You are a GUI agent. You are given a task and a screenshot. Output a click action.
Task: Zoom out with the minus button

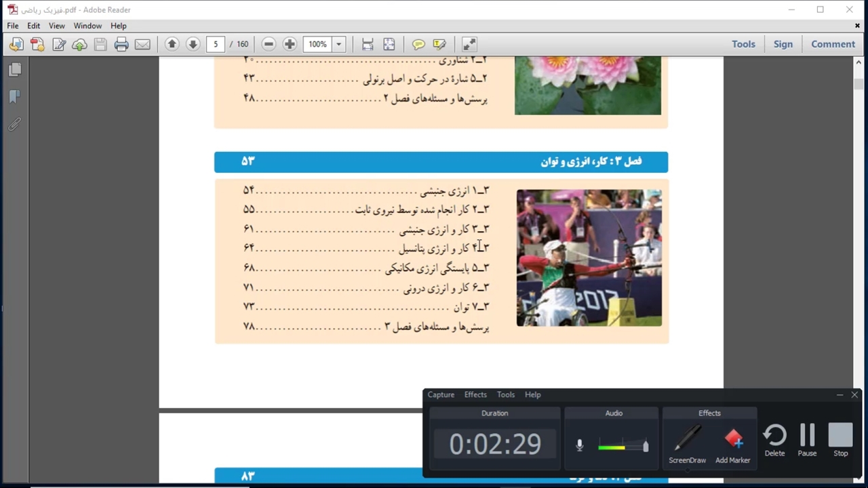(269, 45)
